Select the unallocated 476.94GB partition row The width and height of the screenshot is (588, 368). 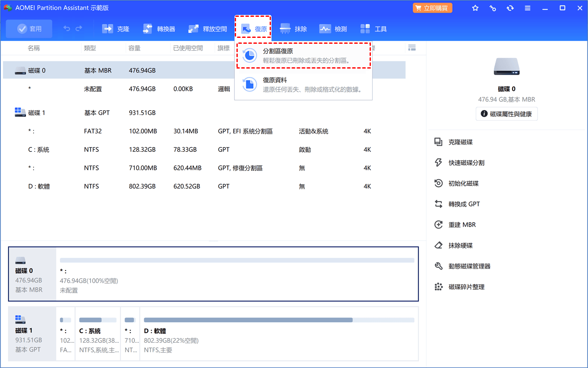[204, 89]
